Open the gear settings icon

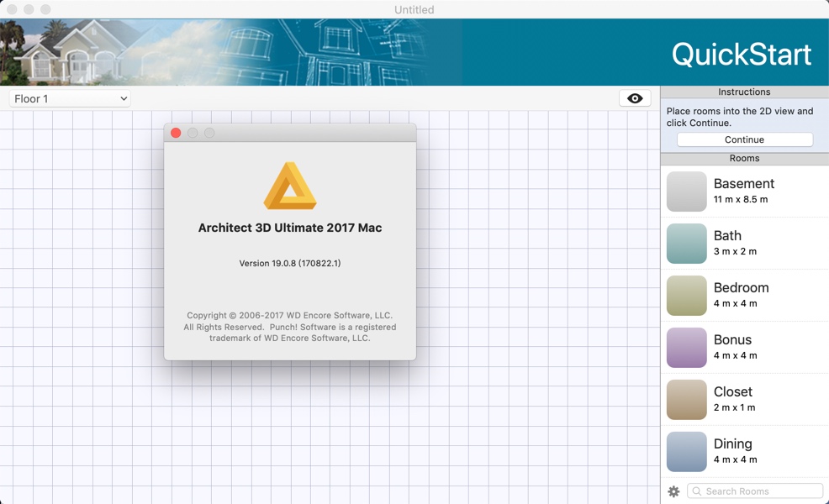673,491
